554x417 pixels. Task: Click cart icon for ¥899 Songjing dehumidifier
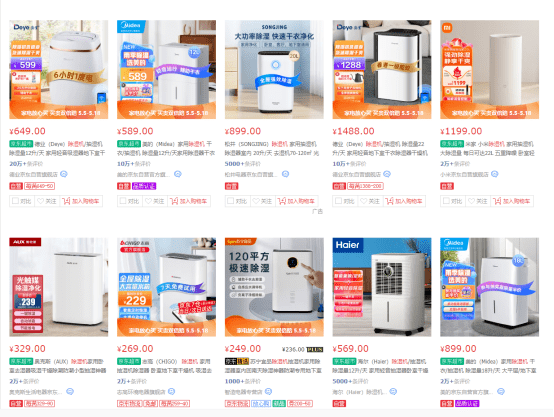coord(282,201)
